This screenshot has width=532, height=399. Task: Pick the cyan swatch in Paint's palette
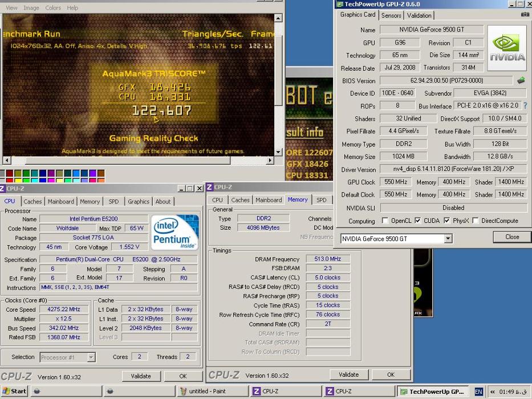click(x=34, y=180)
